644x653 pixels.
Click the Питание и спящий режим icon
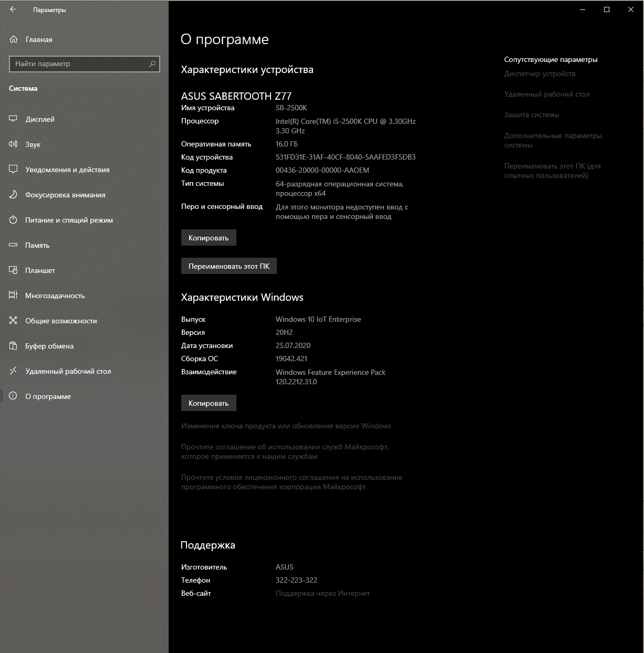(14, 220)
